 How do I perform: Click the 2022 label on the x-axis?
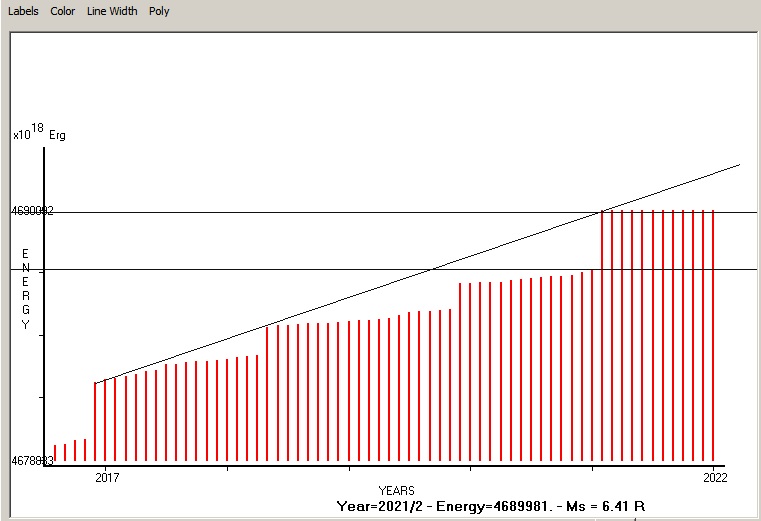714,477
